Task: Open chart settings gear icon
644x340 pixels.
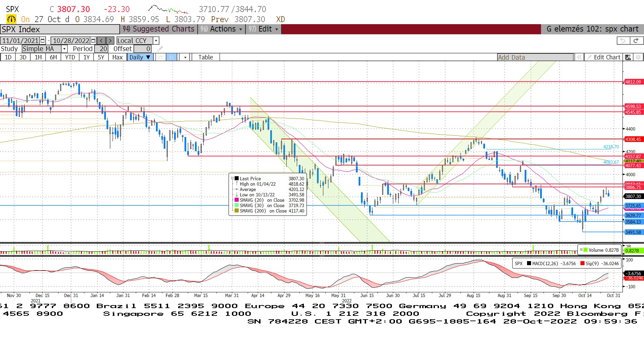Action: [x=638, y=57]
